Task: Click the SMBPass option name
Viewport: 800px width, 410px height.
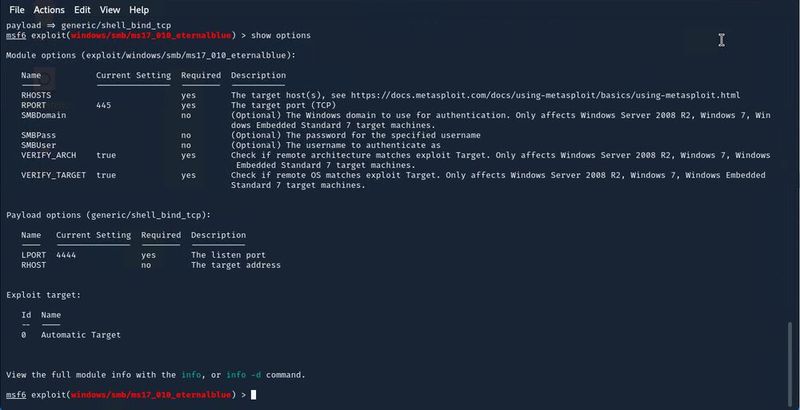Action: tap(38, 135)
